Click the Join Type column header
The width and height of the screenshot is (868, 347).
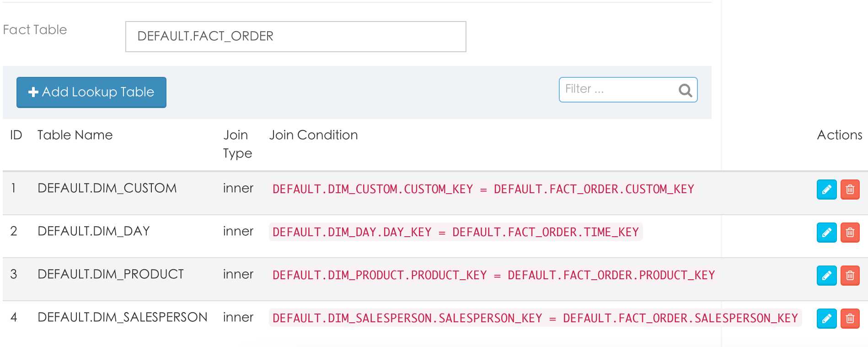click(x=237, y=144)
